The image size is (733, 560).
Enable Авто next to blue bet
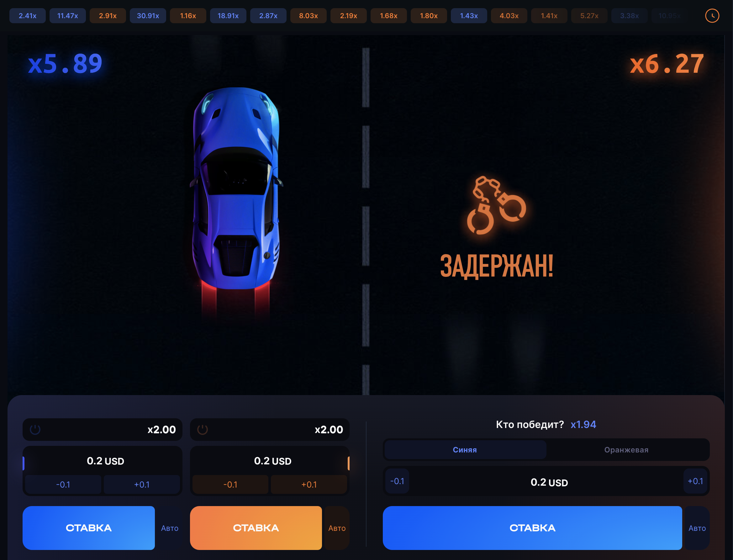(x=170, y=528)
